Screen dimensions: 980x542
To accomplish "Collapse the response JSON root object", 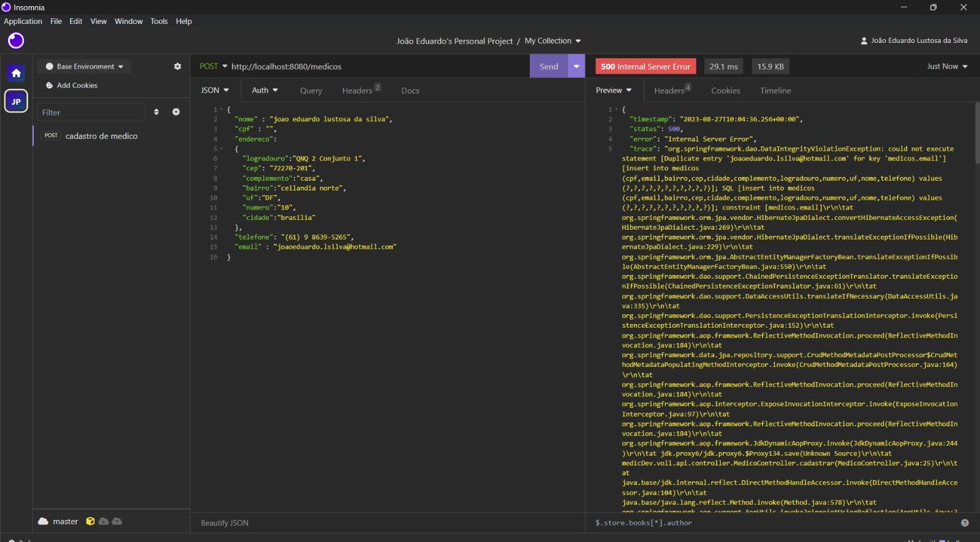I will pyautogui.click(x=617, y=110).
